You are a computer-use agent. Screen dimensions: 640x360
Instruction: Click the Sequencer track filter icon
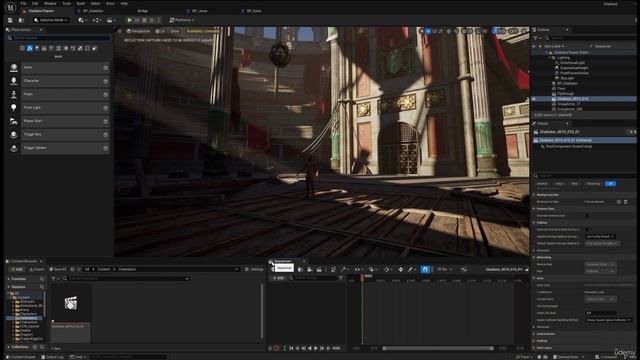coord(341,278)
